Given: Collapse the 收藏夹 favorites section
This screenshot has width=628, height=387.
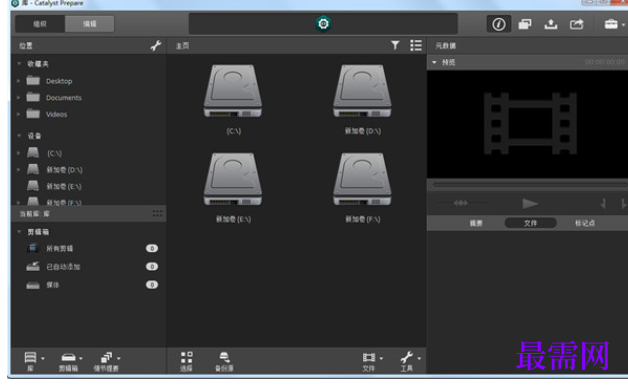Looking at the screenshot, I should [x=19, y=64].
